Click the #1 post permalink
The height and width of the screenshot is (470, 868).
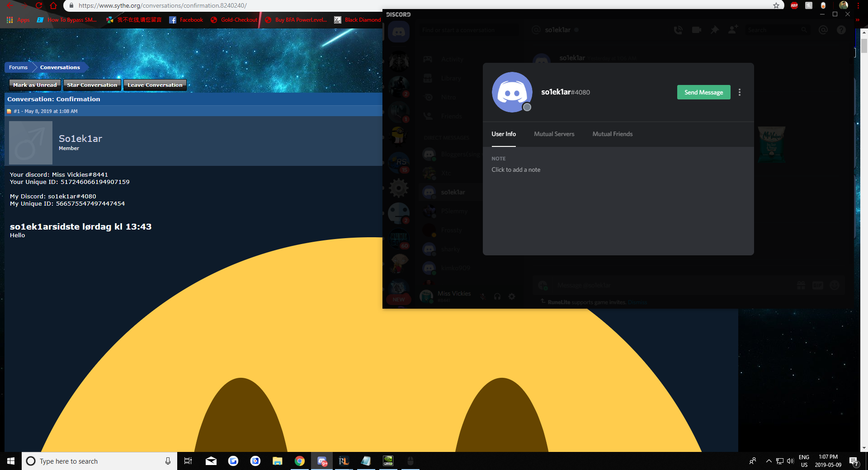coord(17,111)
